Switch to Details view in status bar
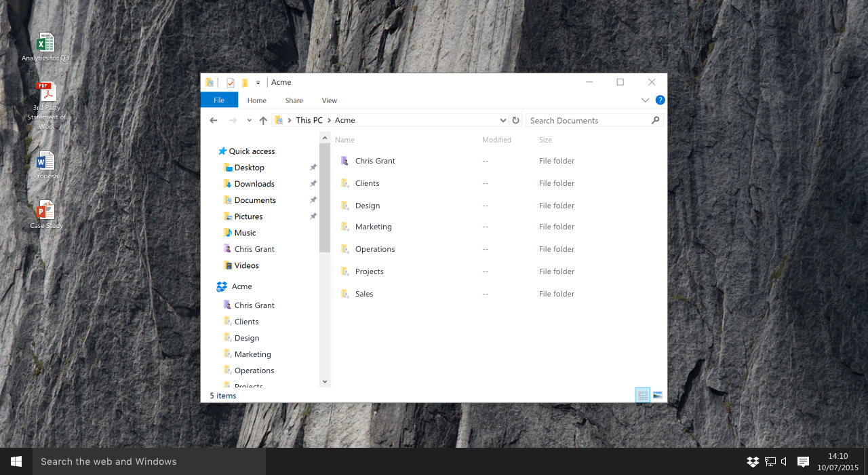Image resolution: width=868 pixels, height=475 pixels. (x=642, y=395)
